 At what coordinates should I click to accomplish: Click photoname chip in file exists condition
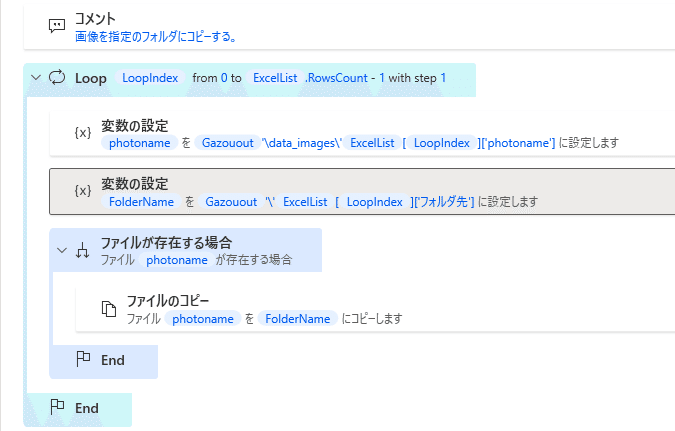tap(176, 260)
